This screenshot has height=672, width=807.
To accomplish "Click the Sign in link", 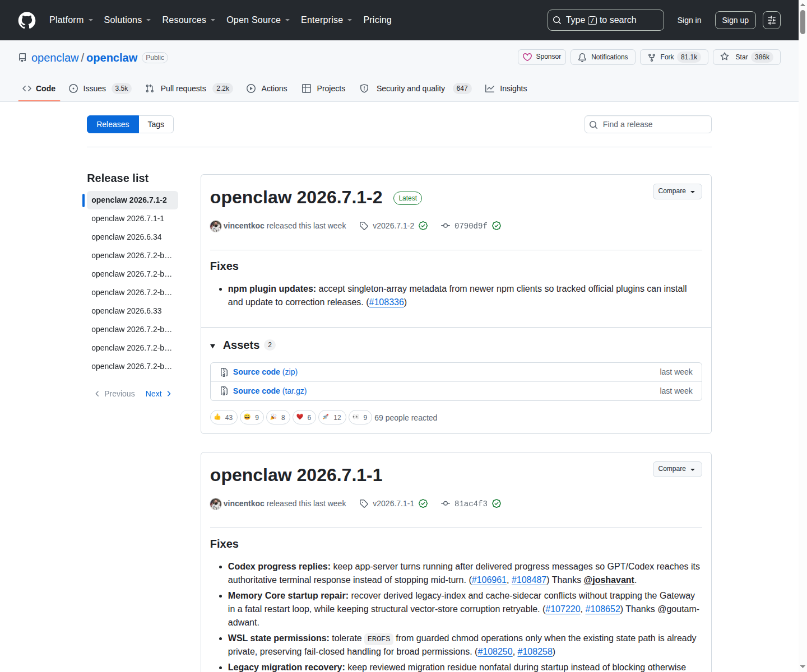I will coord(689,20).
